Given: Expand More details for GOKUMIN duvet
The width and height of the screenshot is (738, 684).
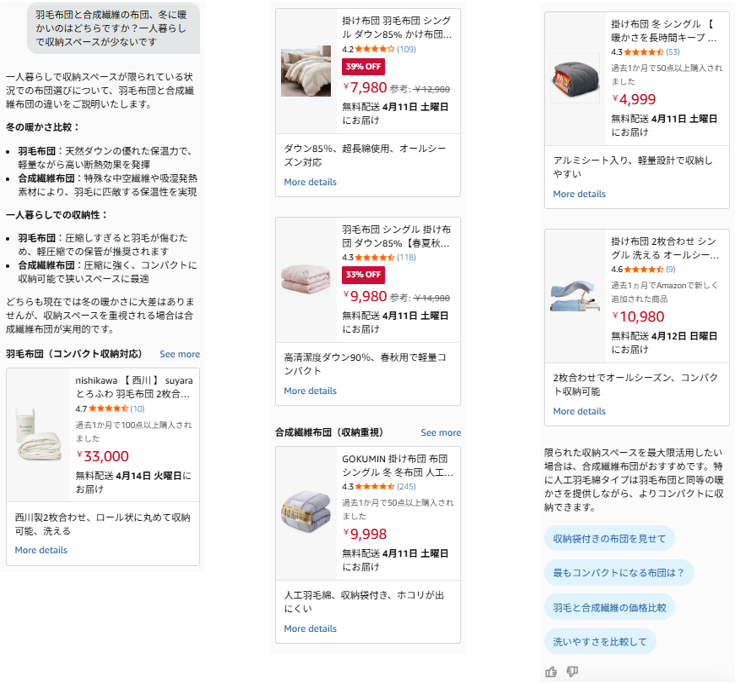Looking at the screenshot, I should coord(310,629).
